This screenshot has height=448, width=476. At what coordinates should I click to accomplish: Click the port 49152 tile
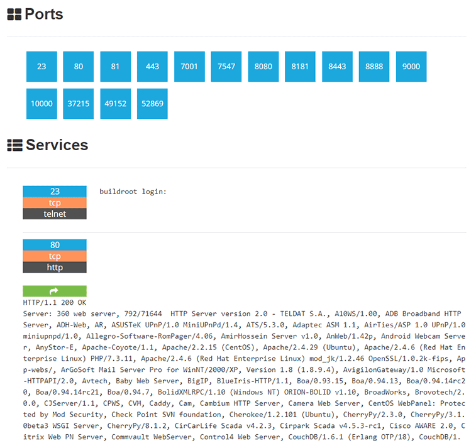coord(115,104)
